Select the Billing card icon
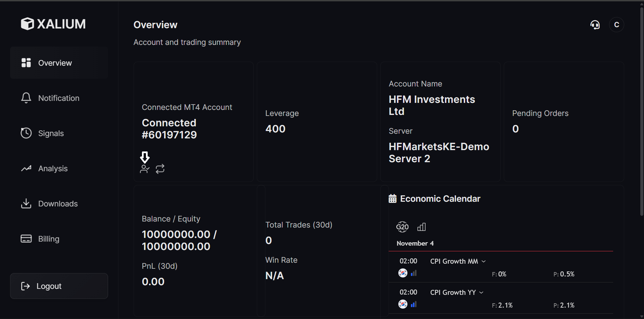Image resolution: width=644 pixels, height=319 pixels. point(26,239)
